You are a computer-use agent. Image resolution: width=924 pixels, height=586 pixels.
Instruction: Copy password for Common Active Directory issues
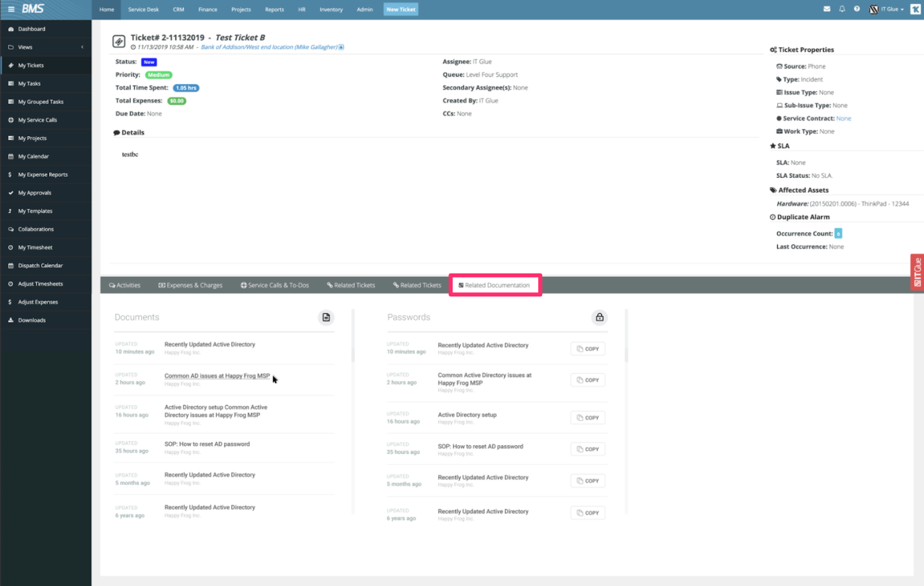[x=588, y=380]
